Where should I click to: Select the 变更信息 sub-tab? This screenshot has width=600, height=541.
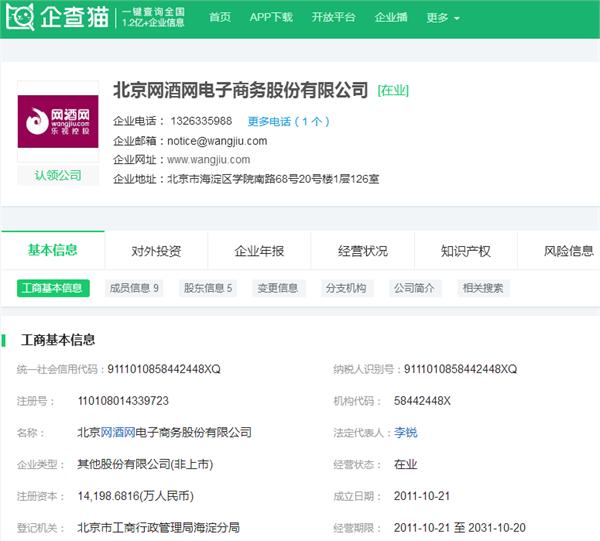278,288
